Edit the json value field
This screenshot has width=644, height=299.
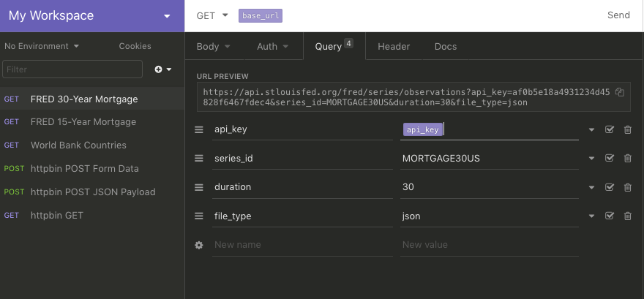point(490,216)
